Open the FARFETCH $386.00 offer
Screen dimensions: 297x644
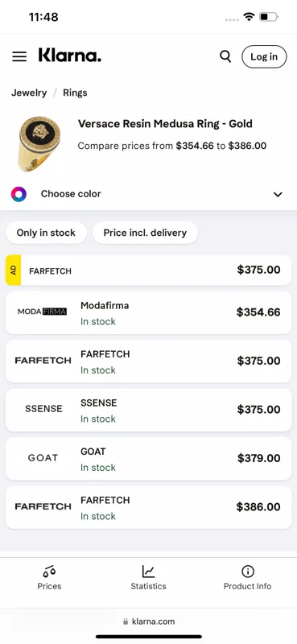(x=148, y=507)
